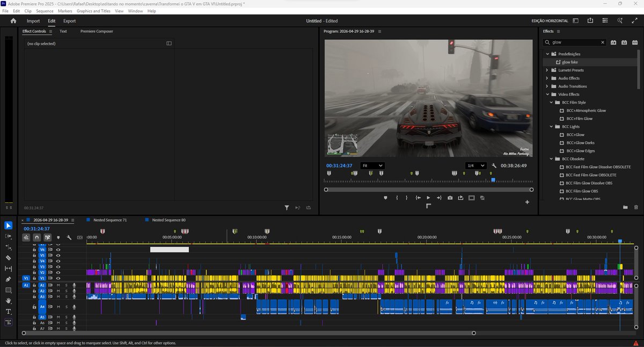Open the Home screen icon

(x=13, y=21)
